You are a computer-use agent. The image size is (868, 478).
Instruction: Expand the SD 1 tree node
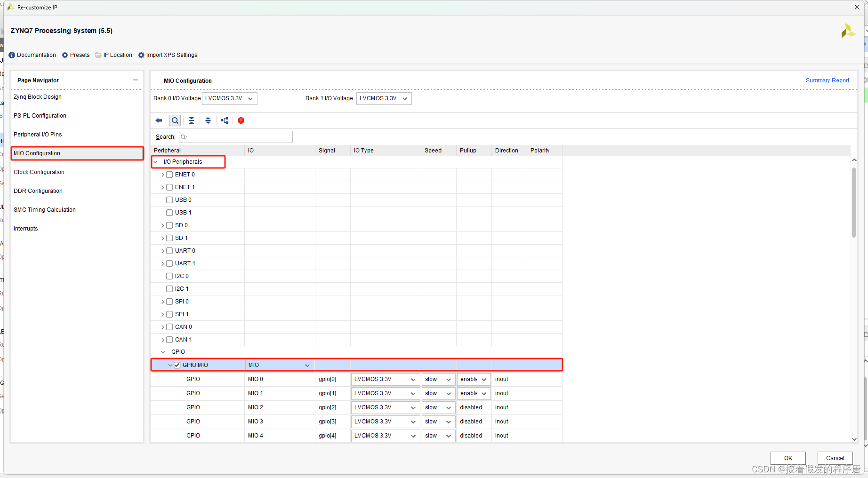coord(163,238)
